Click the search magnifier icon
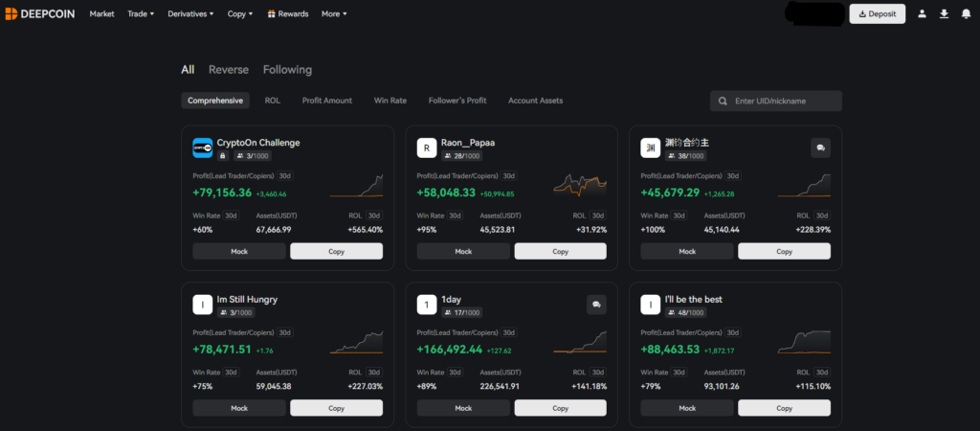 723,101
